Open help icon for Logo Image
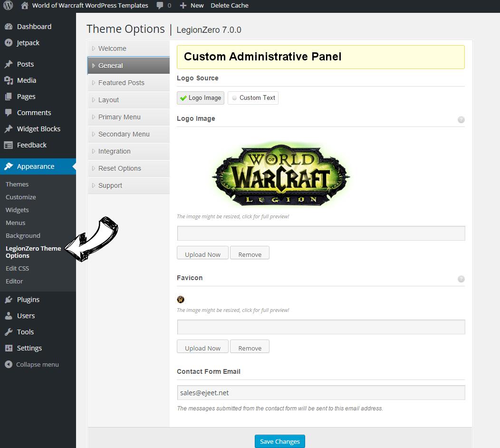Image resolution: width=500 pixels, height=448 pixels. pyautogui.click(x=461, y=120)
